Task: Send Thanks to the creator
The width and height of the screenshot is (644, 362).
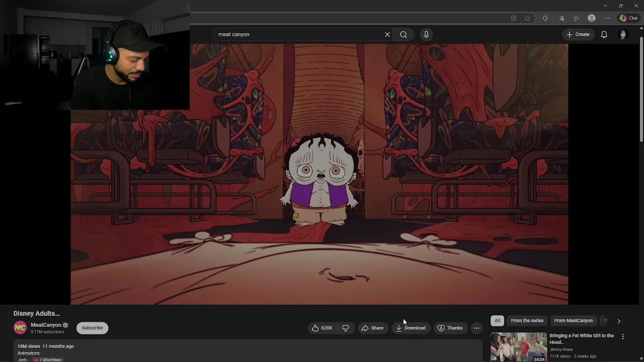Action: pyautogui.click(x=450, y=328)
